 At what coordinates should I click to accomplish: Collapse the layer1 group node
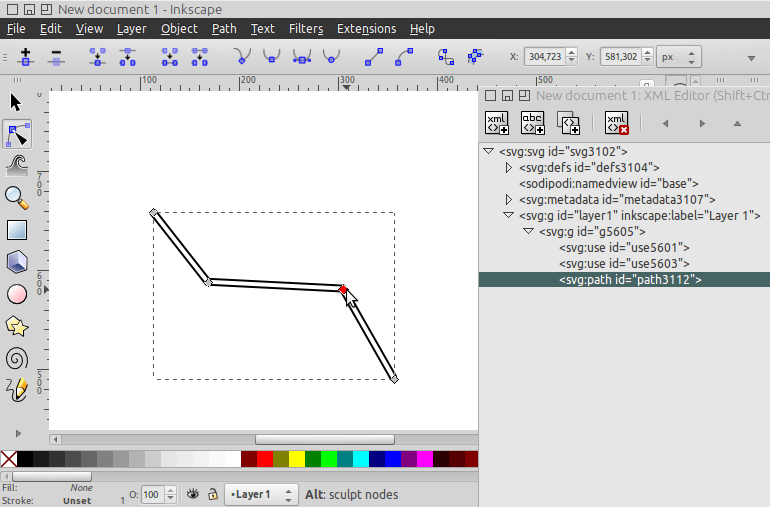click(x=509, y=215)
